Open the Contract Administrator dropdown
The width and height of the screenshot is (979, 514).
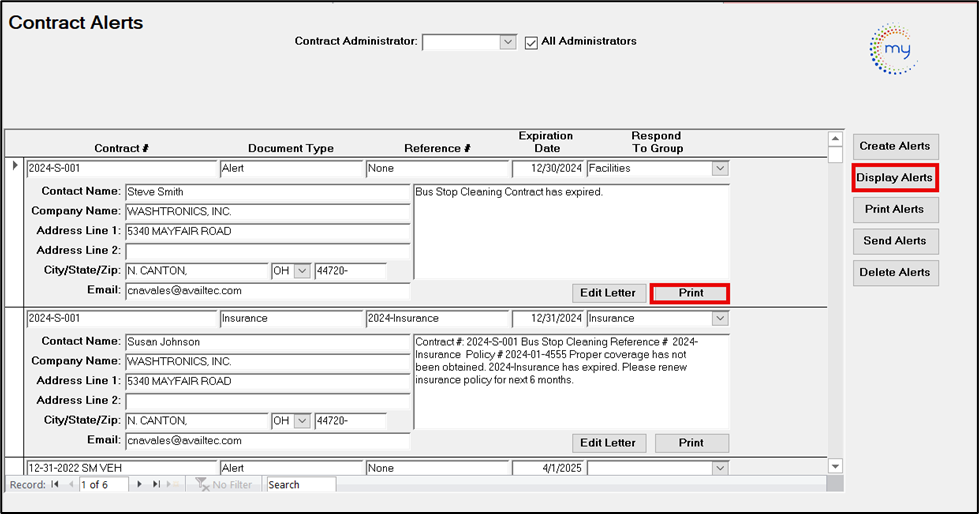coord(507,42)
